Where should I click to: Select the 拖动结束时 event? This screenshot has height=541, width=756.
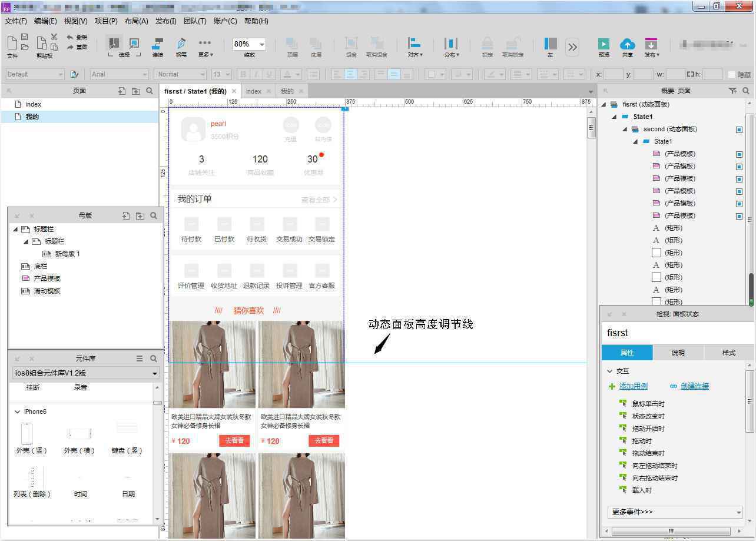pyautogui.click(x=648, y=453)
